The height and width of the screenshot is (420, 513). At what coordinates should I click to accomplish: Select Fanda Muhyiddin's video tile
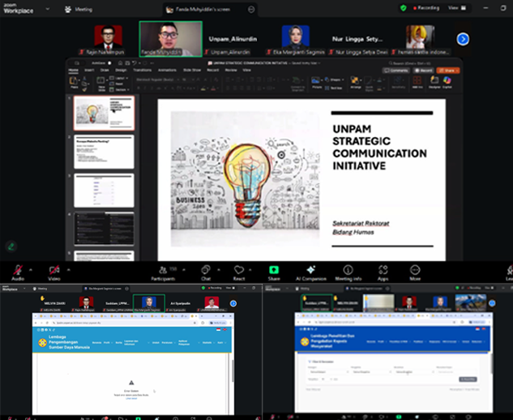click(x=171, y=39)
